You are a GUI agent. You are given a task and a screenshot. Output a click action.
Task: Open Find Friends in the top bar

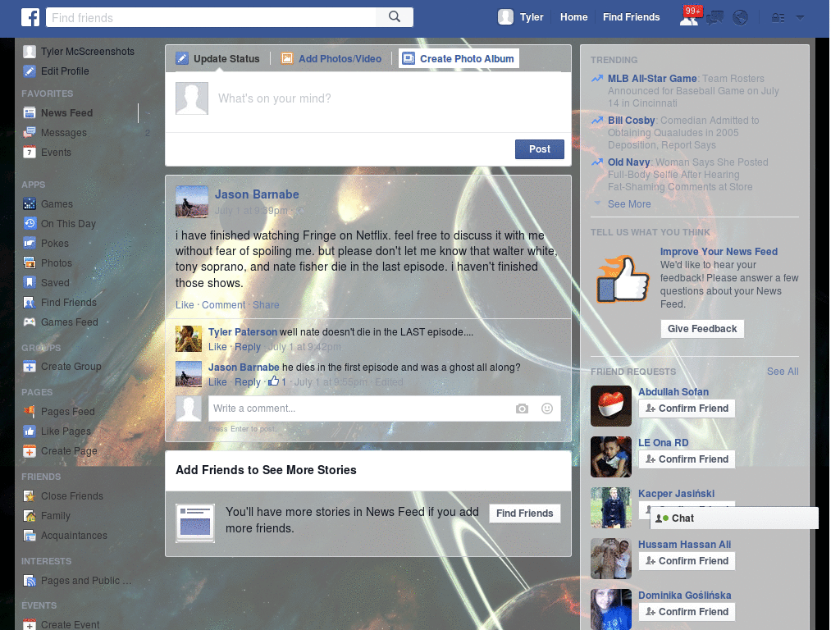(631, 17)
